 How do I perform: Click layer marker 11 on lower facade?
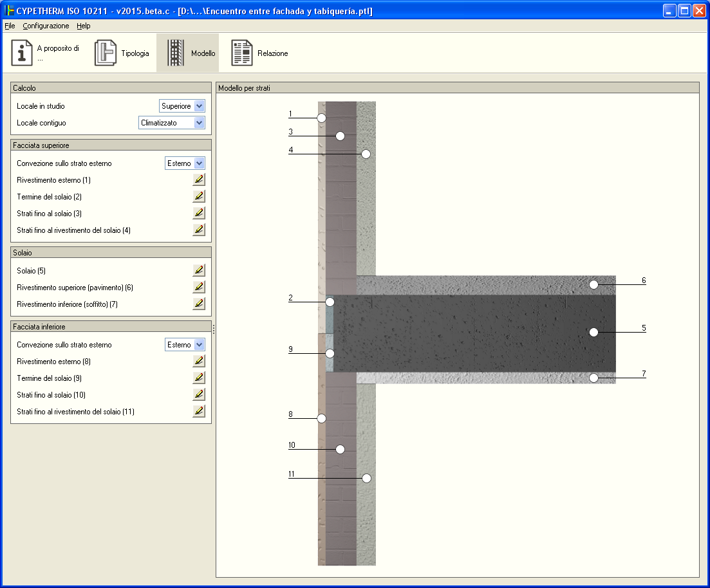pos(366,479)
